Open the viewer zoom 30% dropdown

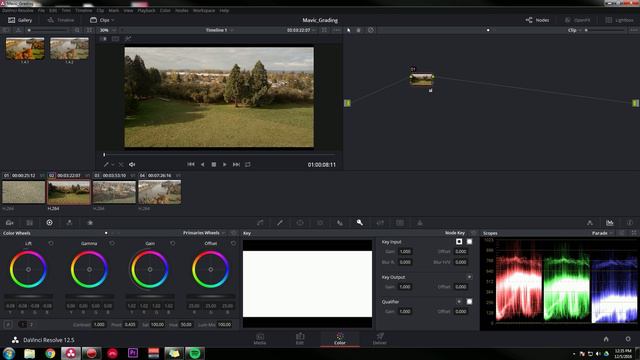pos(108,30)
